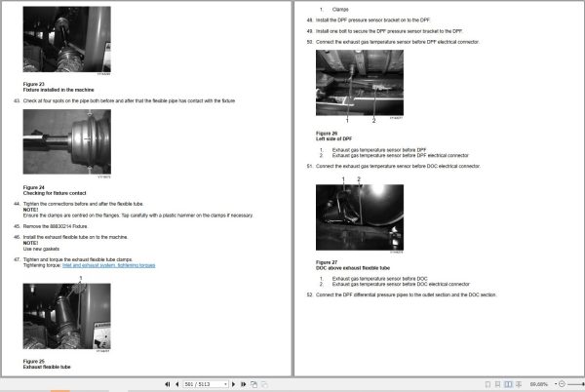Click the Figure 23 fixture photo
This screenshot has height=392, width=585.
(x=66, y=39)
